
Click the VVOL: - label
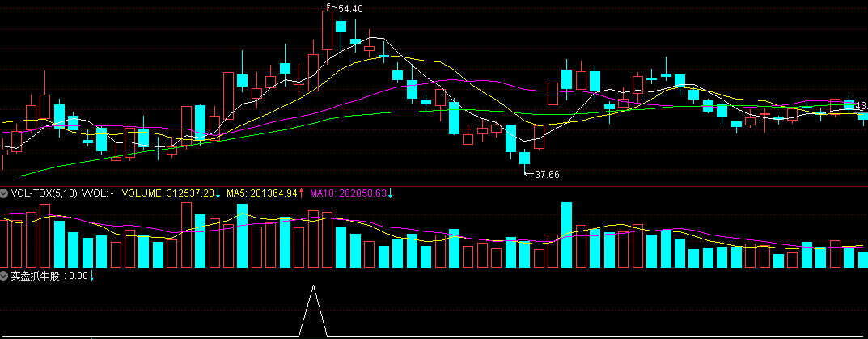click(97, 193)
